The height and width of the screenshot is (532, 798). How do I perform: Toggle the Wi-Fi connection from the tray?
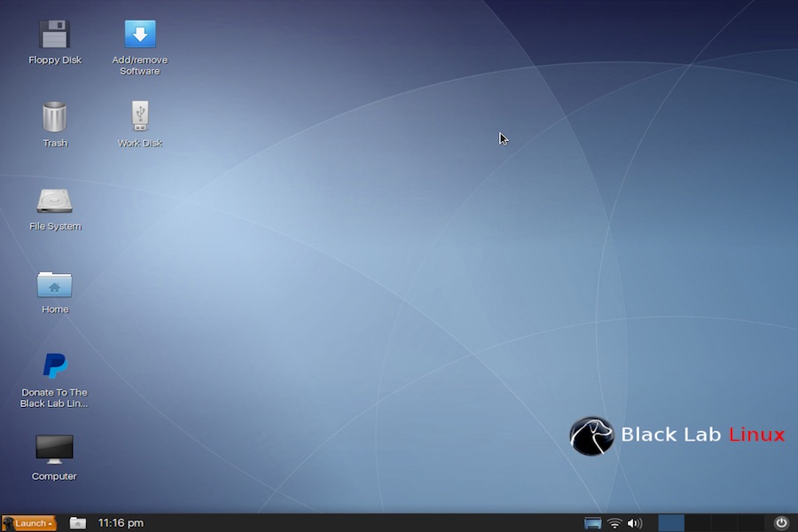[x=614, y=523]
